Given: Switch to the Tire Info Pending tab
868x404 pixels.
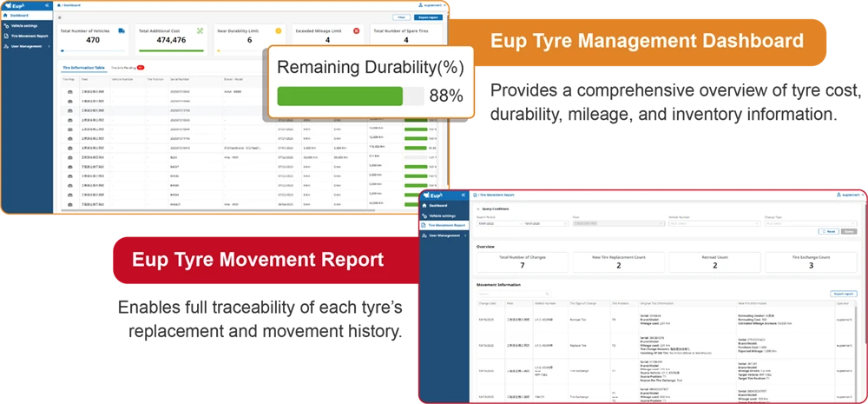Looking at the screenshot, I should 128,68.
